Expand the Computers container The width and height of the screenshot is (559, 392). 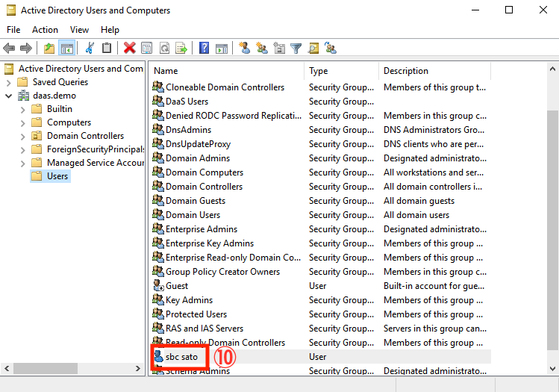[23, 123]
